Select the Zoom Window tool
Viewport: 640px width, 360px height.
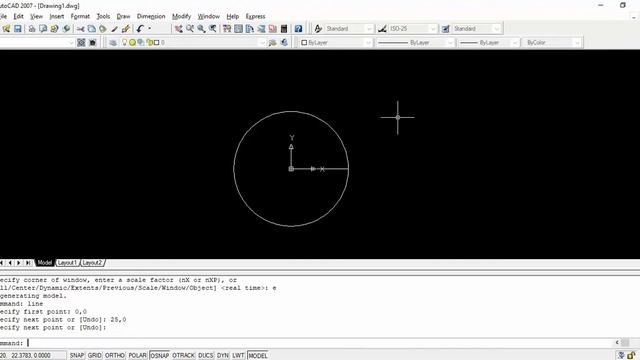point(201,29)
